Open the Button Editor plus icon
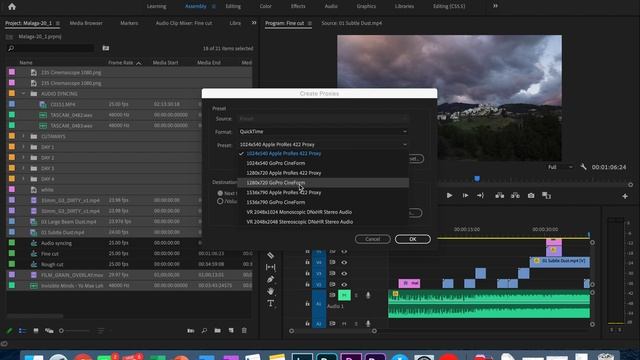Image resolution: width=640 pixels, height=360 pixels. click(x=625, y=196)
